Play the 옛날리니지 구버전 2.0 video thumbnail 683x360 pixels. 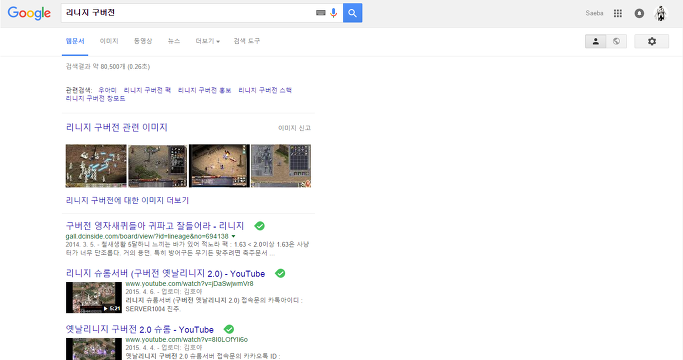point(94,349)
